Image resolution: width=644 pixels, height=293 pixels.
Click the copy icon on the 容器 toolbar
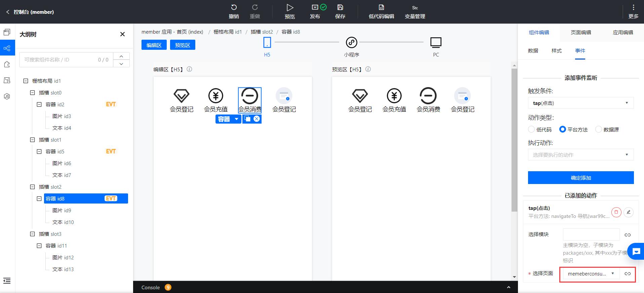pos(247,119)
